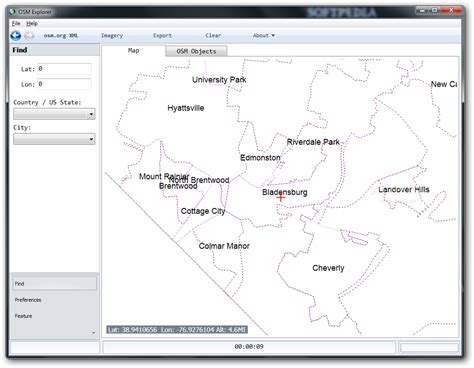Minimize the OSM Explorer window

point(422,11)
